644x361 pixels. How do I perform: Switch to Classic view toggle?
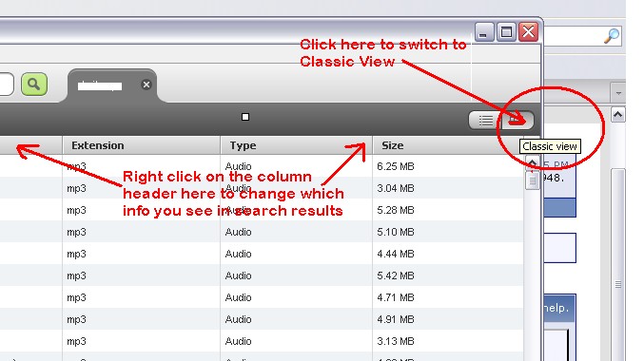coord(517,121)
